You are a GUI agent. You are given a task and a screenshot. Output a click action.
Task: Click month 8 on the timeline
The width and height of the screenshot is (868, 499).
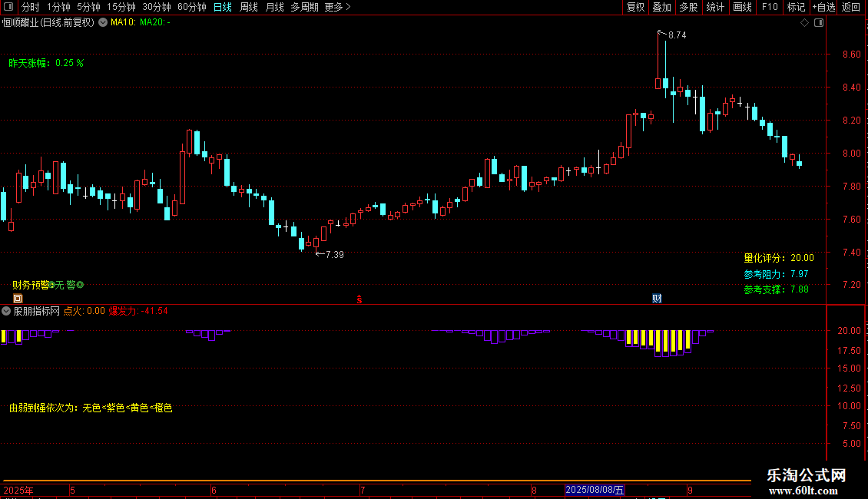point(534,491)
